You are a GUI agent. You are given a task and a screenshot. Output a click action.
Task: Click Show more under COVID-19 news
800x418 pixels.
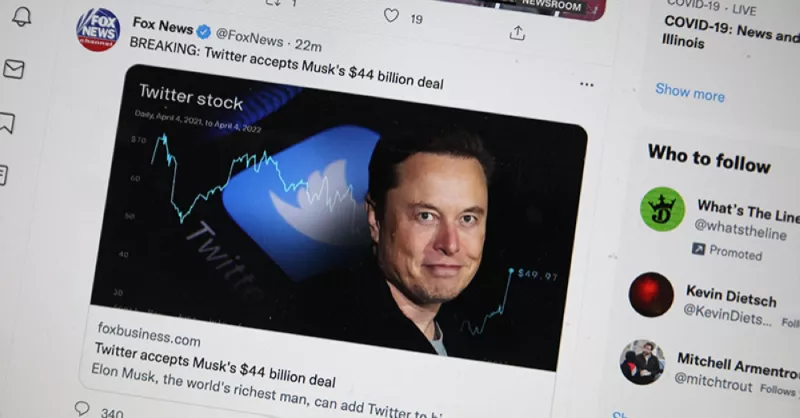690,92
